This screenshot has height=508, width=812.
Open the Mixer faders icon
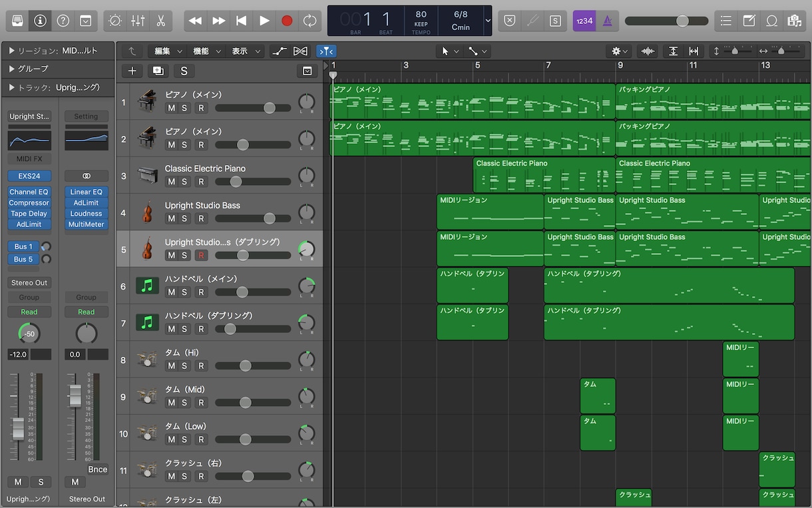[x=138, y=21]
